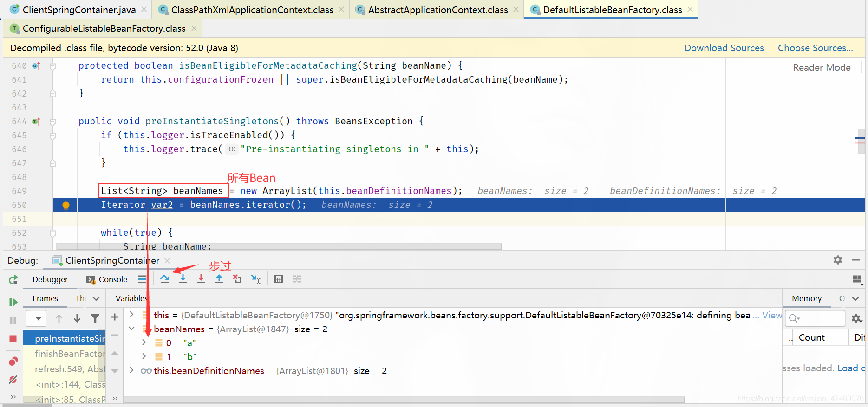The height and width of the screenshot is (407, 868).
Task: Click the Trace Current Stream Chain icon
Action: pos(297,279)
